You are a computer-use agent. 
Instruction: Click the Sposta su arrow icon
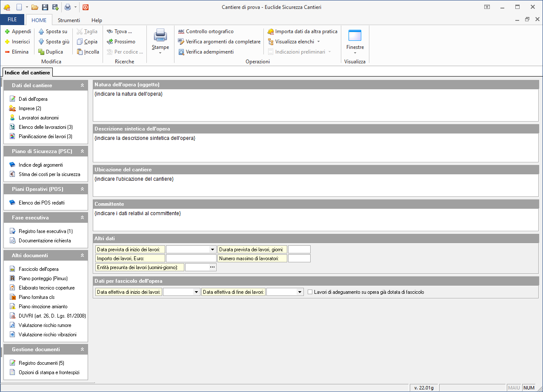[x=41, y=31]
